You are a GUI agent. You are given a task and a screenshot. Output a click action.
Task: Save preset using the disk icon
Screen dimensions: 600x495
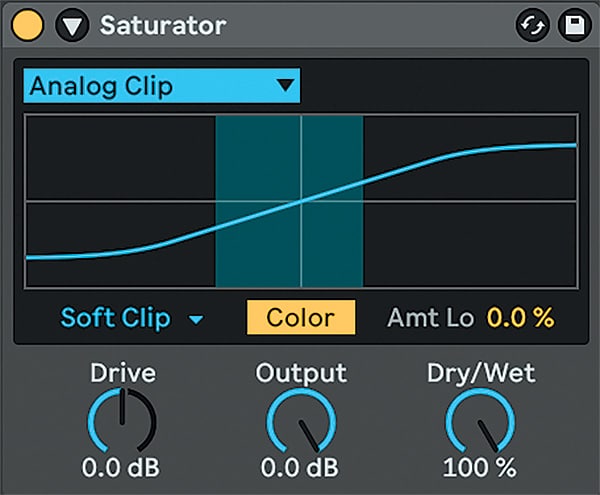tap(574, 25)
